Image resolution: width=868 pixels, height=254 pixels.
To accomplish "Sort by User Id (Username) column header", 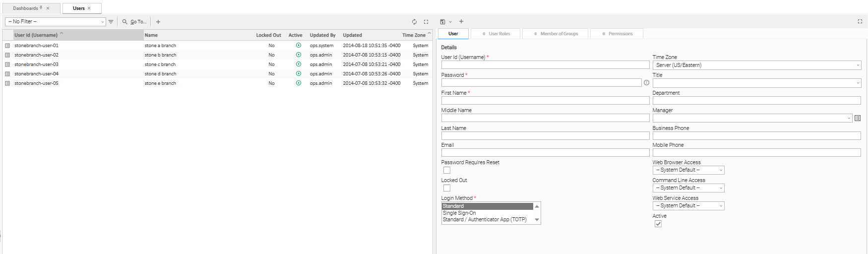I will coord(36,35).
